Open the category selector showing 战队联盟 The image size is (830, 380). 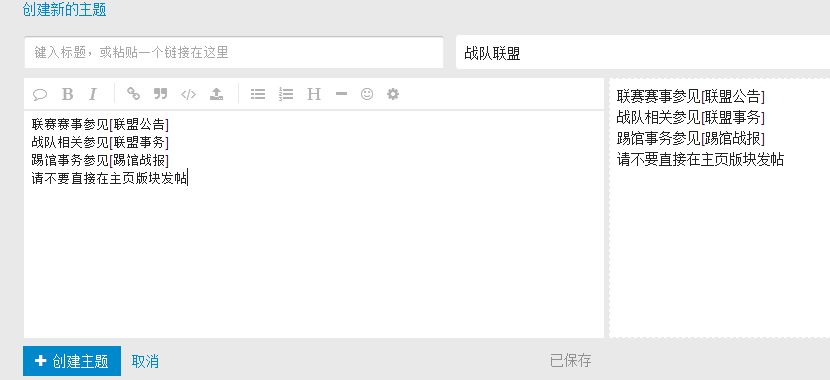[x=643, y=52]
